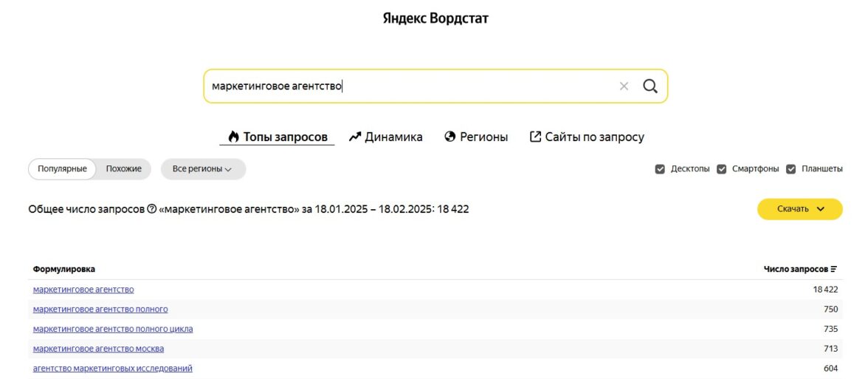Click the question mark help icon
868x379 pixels.
coord(152,209)
